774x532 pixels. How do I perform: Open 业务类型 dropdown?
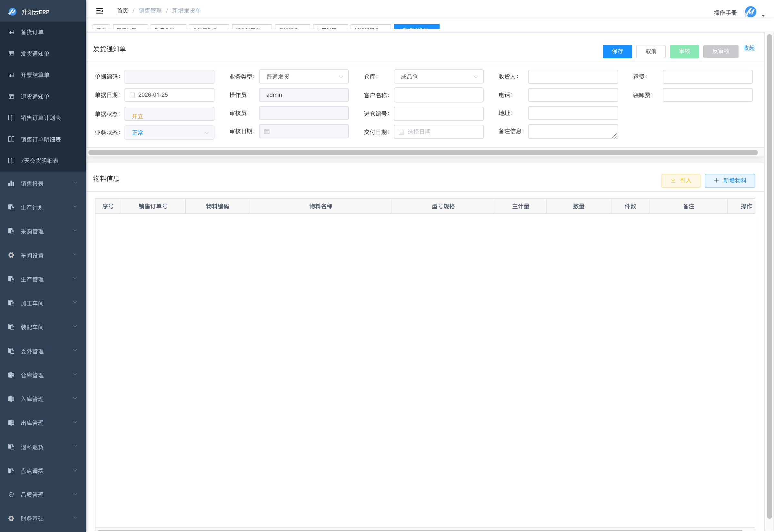[304, 77]
